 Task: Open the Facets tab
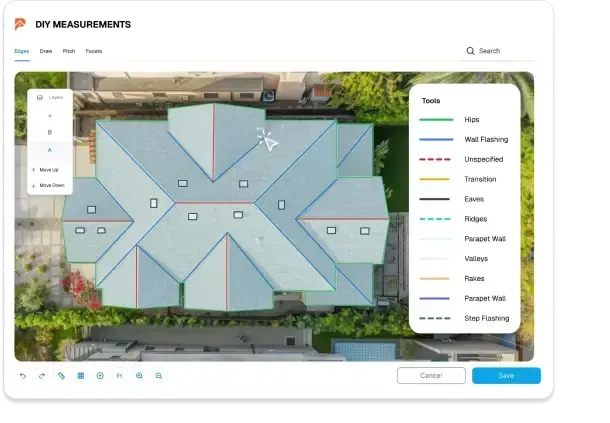click(94, 51)
